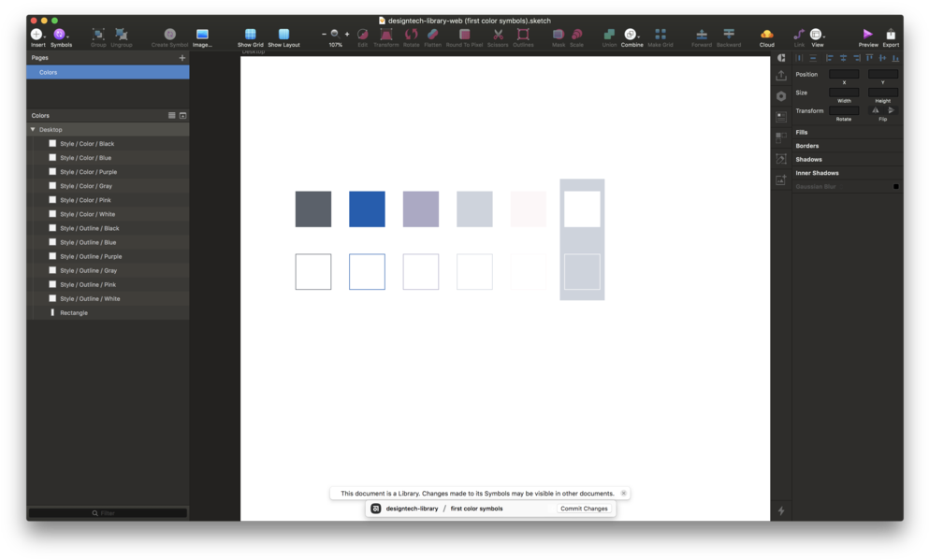Click the Commit Changes button
This screenshot has height=560, width=929.
tap(584, 509)
